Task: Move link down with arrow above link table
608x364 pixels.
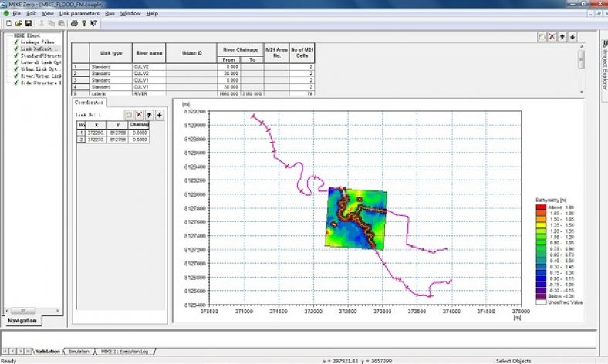Action: 573,36
